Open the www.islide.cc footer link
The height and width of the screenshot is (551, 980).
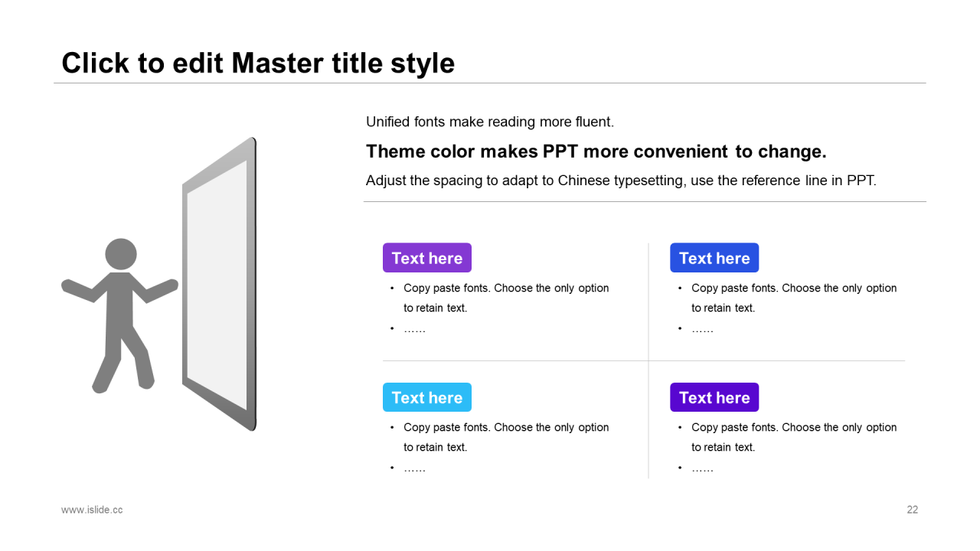click(x=92, y=510)
